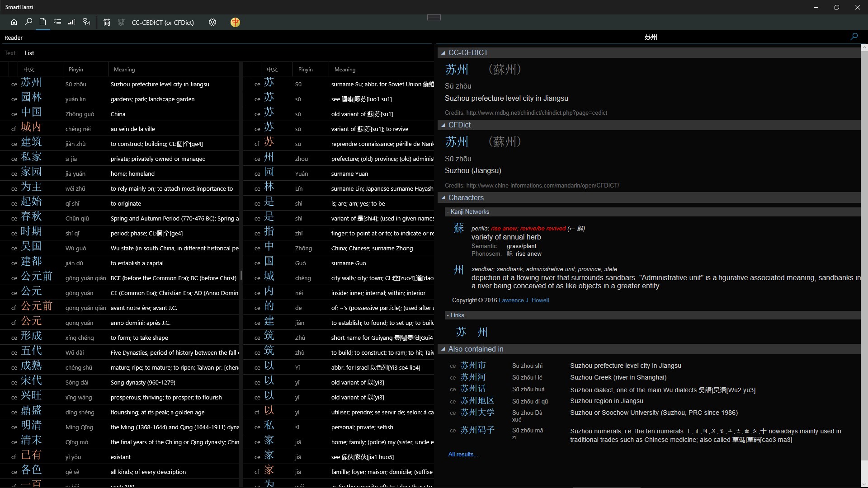This screenshot has height=488, width=868.
Task: Go to the Home page icon
Action: [x=14, y=22]
